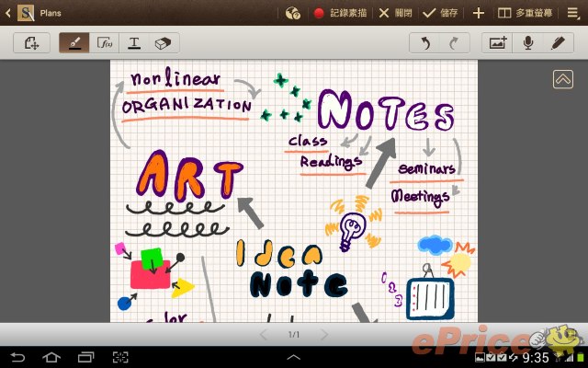Redo the last stroke

454,43
